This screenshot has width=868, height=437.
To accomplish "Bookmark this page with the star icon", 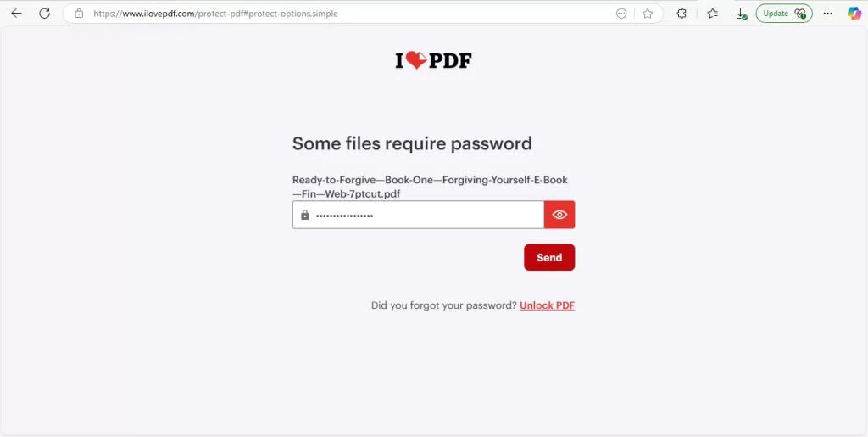I will pyautogui.click(x=648, y=14).
